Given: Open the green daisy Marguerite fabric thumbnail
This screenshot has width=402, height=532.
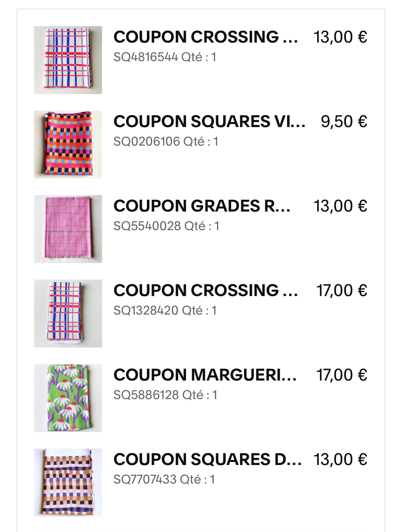Looking at the screenshot, I should pos(68,398).
